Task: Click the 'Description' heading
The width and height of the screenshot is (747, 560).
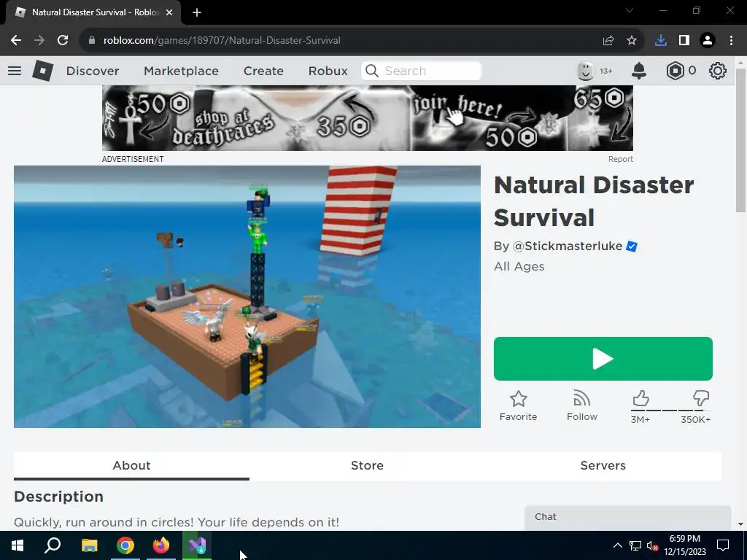Action: tap(58, 497)
